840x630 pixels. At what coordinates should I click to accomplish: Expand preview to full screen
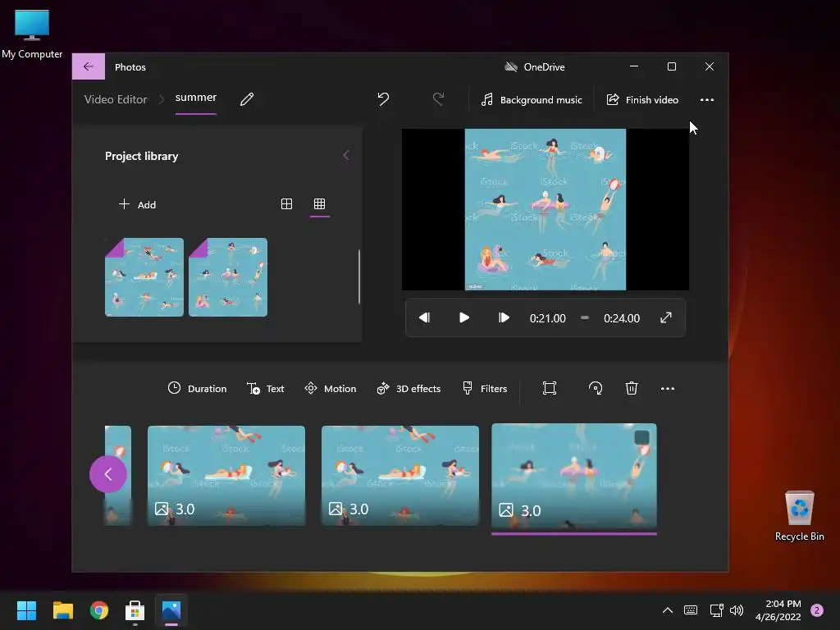tap(666, 317)
